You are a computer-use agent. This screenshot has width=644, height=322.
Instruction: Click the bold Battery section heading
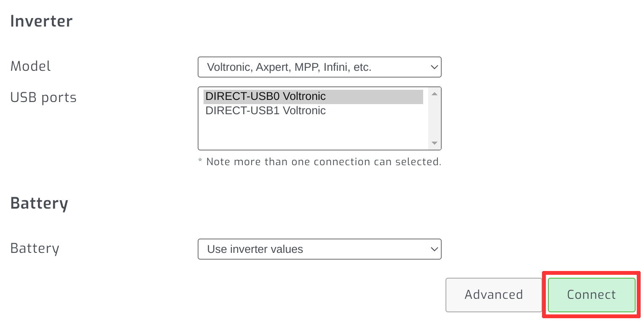[x=39, y=203]
